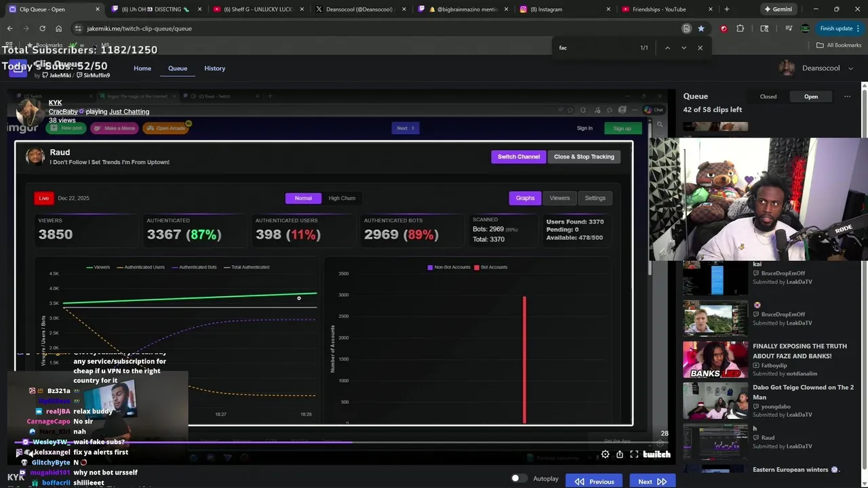Find previous match arrow in find bar
The width and height of the screenshot is (868, 488).
[667, 47]
